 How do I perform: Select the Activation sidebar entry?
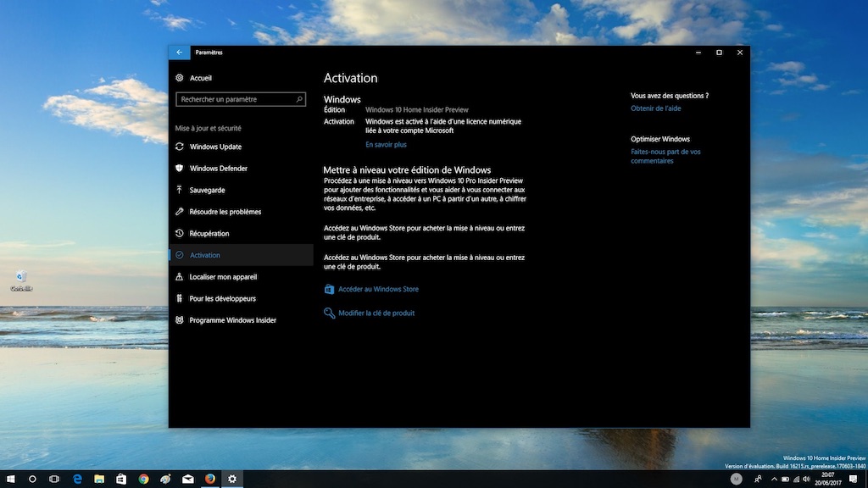pyautogui.click(x=241, y=255)
